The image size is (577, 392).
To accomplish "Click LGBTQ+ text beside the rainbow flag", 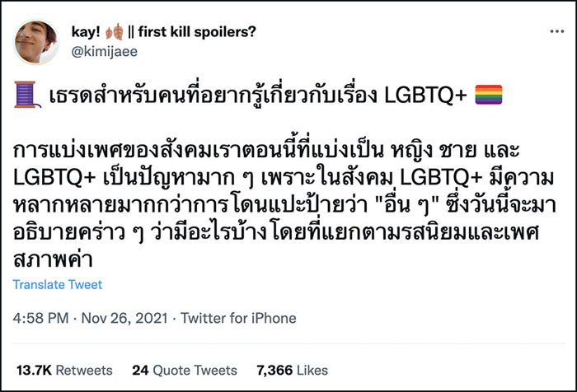I will click(425, 96).
